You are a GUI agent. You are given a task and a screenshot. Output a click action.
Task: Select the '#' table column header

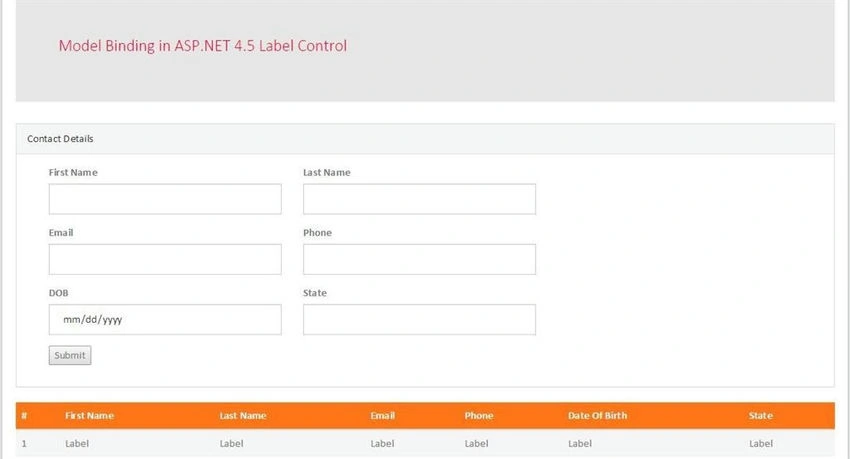(x=24, y=416)
